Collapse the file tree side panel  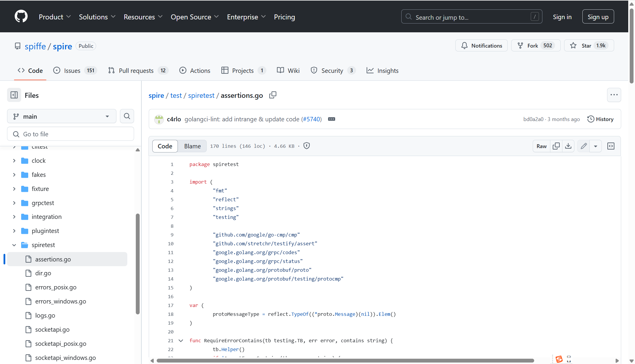14,95
